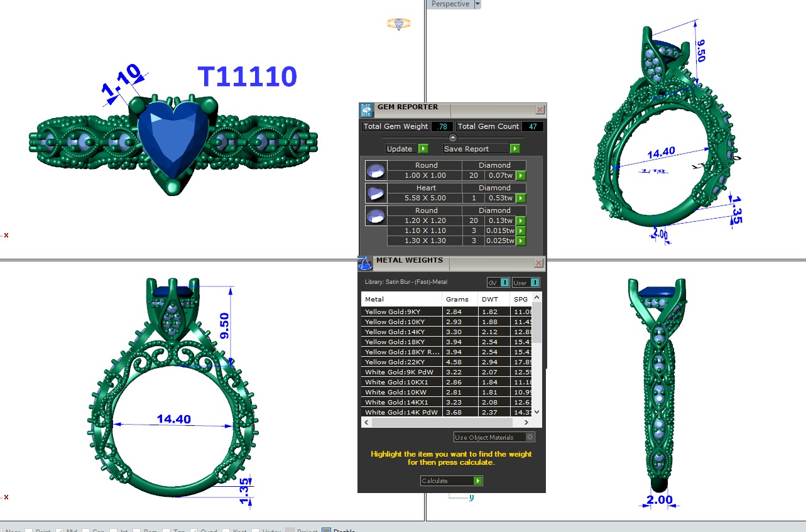806x532 pixels.
Task: Click the Perspective viewport title tab
Action: (450, 4)
